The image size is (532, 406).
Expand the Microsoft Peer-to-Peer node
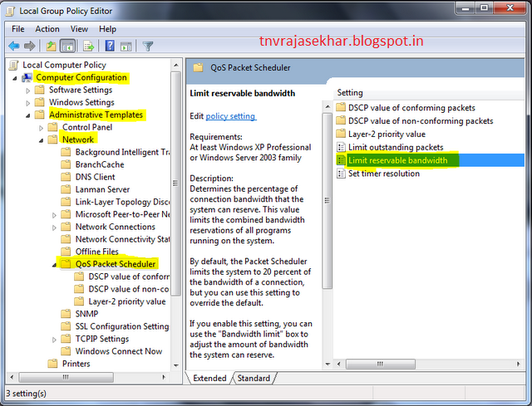pos(54,215)
